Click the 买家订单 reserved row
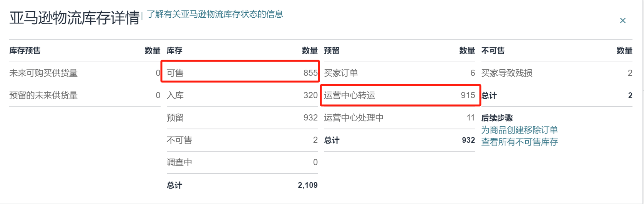Screen dimensions: 644x204 [x=400, y=73]
